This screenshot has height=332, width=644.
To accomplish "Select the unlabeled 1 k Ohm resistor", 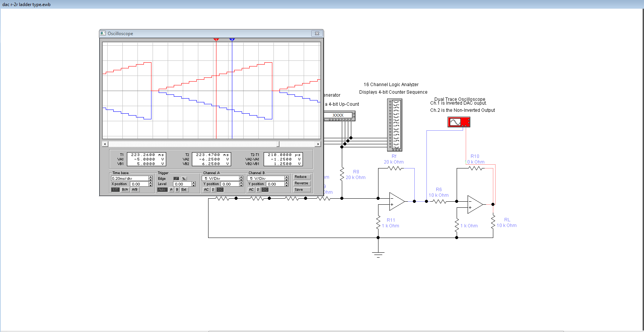I will click(x=457, y=225).
